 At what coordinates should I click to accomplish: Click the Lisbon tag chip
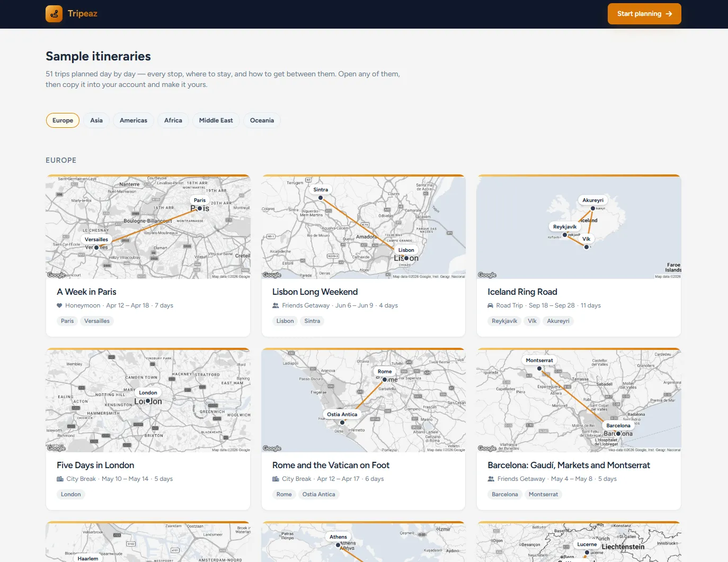(x=285, y=321)
